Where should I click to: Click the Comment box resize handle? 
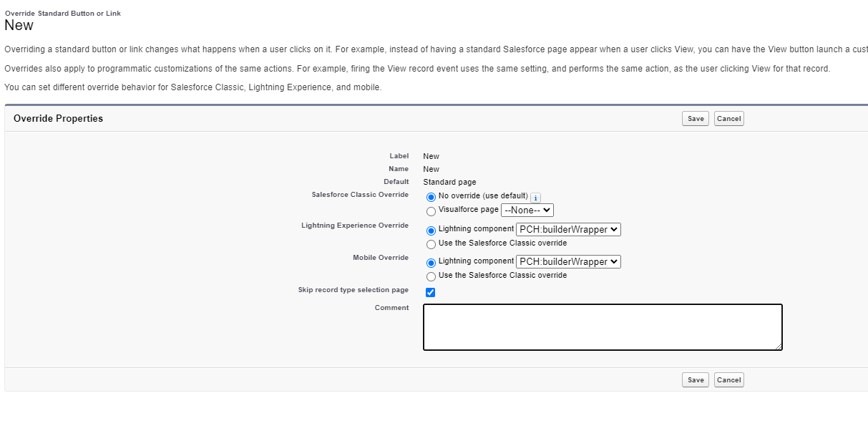click(x=778, y=347)
